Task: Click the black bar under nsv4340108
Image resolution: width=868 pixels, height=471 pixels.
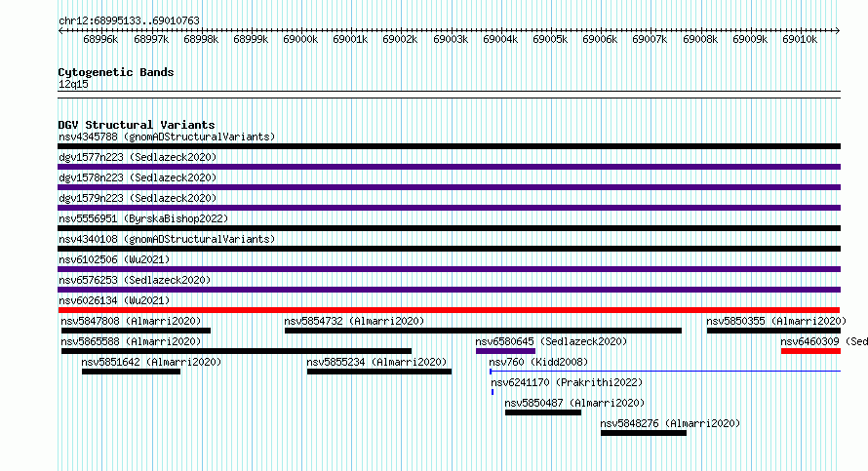Action: 449,249
